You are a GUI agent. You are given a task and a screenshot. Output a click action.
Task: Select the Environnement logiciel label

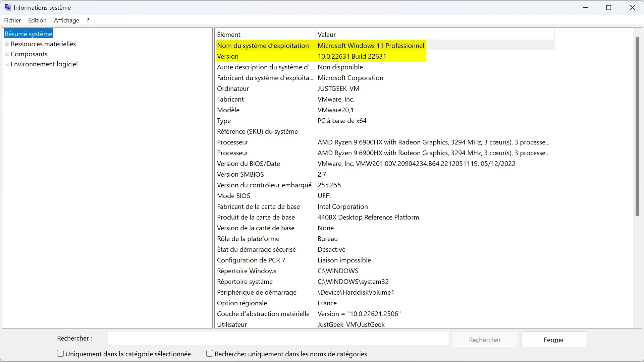click(44, 64)
